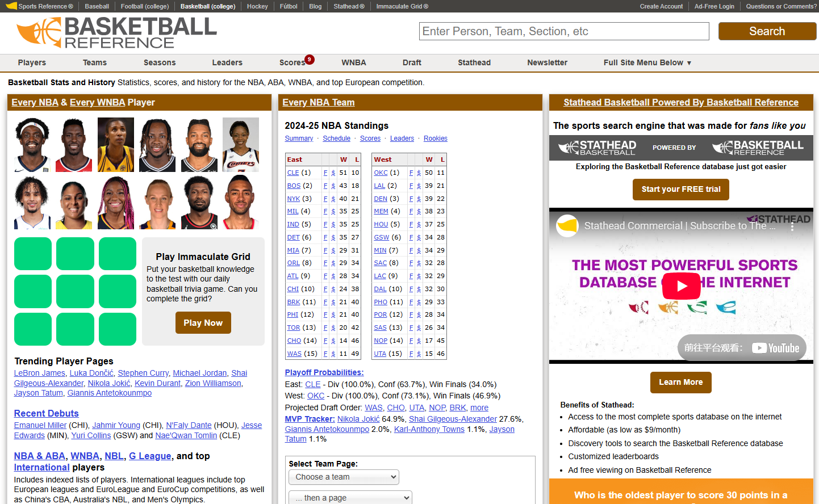Click the Basketball Reference logo
Screen dimensions: 819x504
click(x=116, y=33)
